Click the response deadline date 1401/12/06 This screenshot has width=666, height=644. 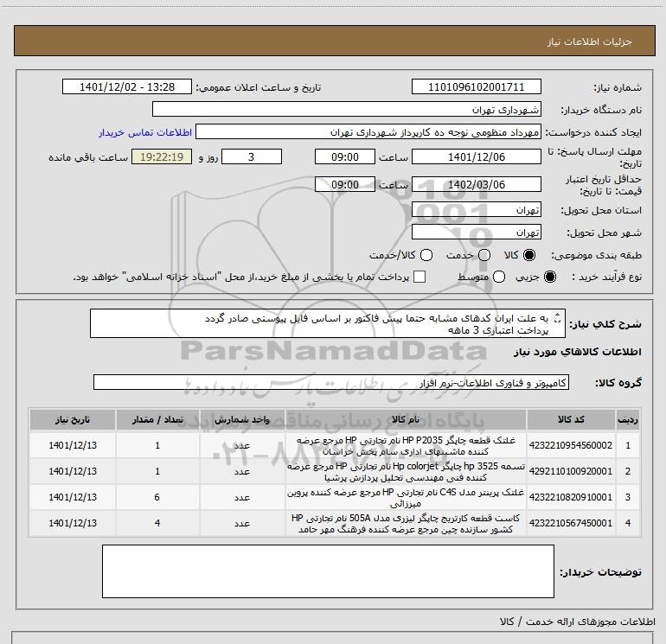coord(476,156)
